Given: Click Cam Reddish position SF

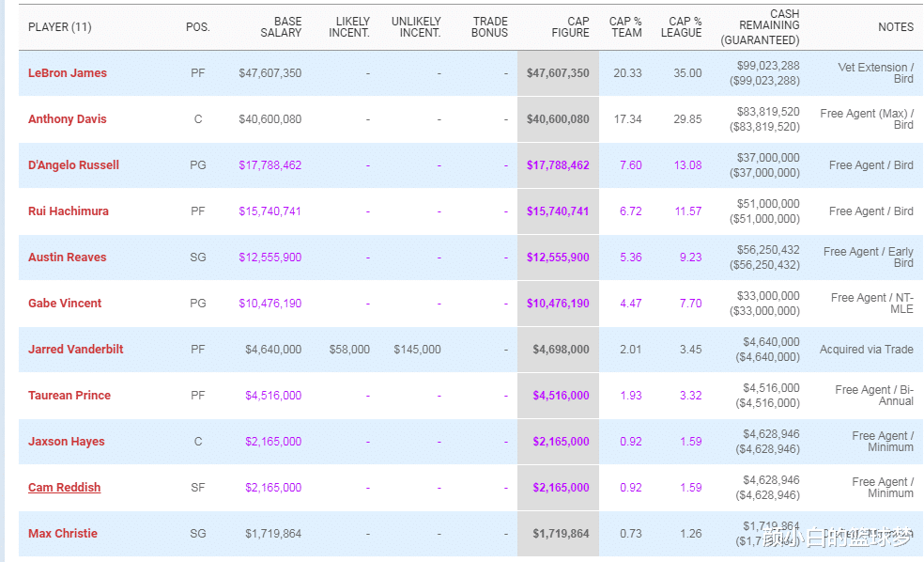Looking at the screenshot, I should [x=198, y=487].
